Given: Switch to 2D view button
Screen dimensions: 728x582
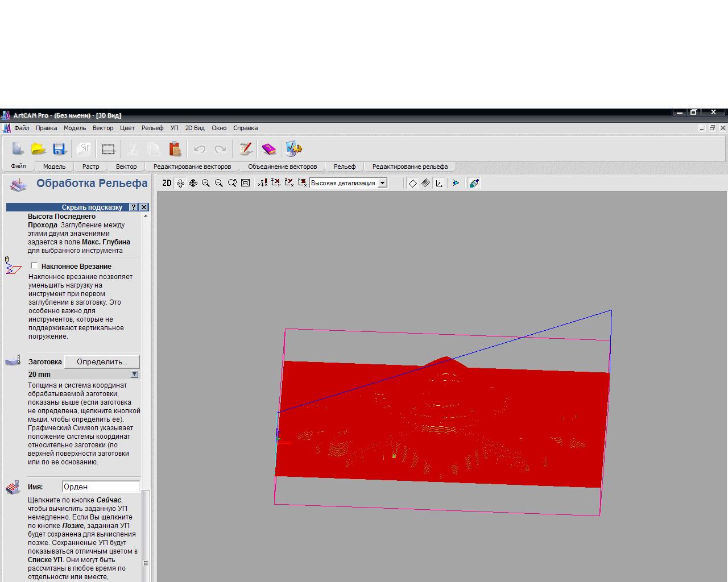Looking at the screenshot, I should [x=167, y=183].
